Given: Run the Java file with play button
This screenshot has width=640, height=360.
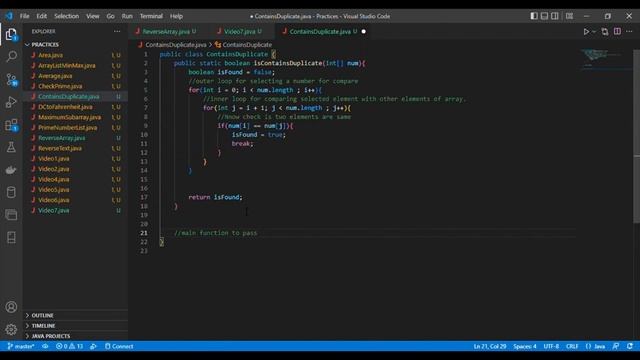Looking at the screenshot, I should pyautogui.click(x=586, y=31).
